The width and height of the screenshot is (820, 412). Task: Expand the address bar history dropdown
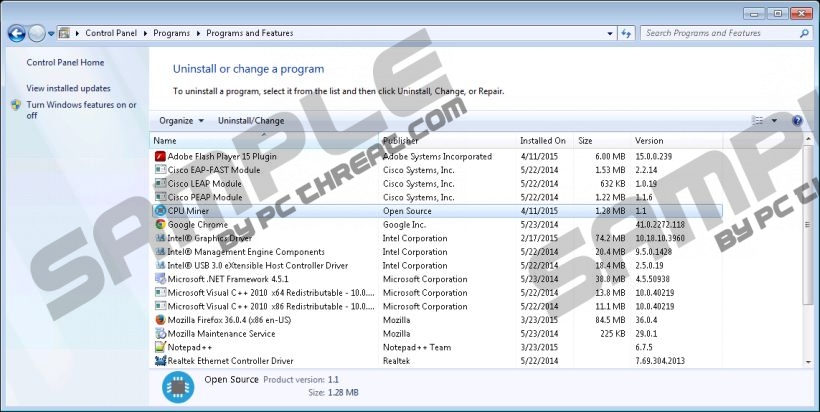tap(610, 33)
